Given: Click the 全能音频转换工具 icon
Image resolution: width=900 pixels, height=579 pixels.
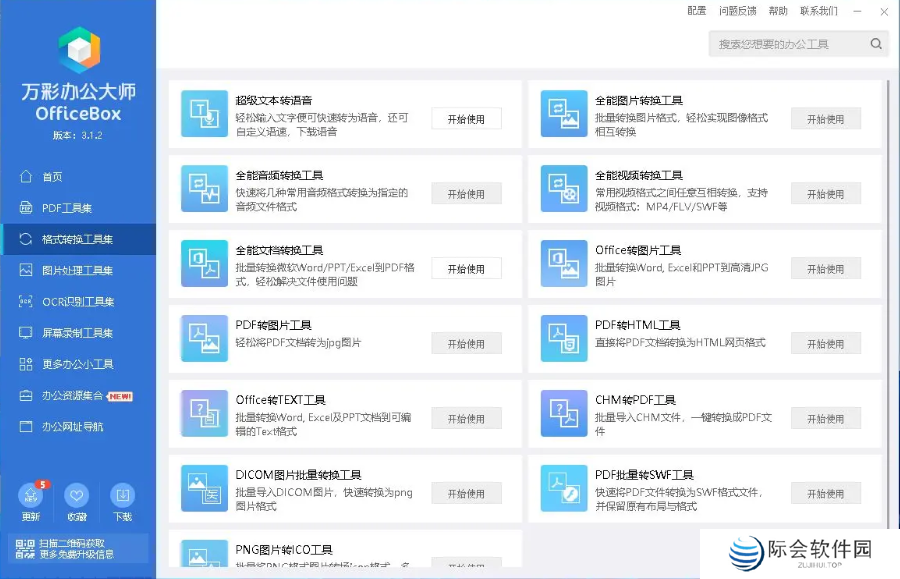Looking at the screenshot, I should [x=204, y=188].
